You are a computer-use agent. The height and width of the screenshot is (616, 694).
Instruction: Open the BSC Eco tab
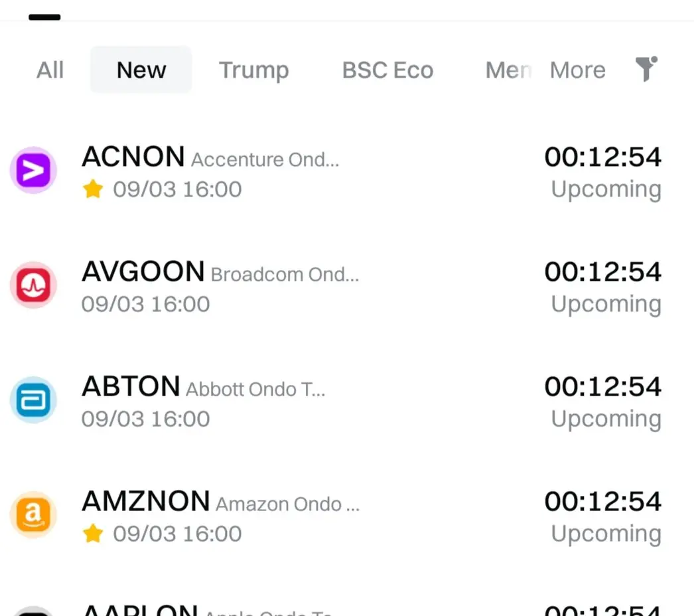tap(387, 70)
